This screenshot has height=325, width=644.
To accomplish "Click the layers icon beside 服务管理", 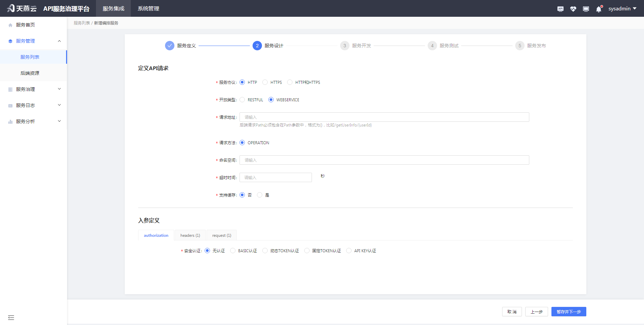I will (x=10, y=41).
